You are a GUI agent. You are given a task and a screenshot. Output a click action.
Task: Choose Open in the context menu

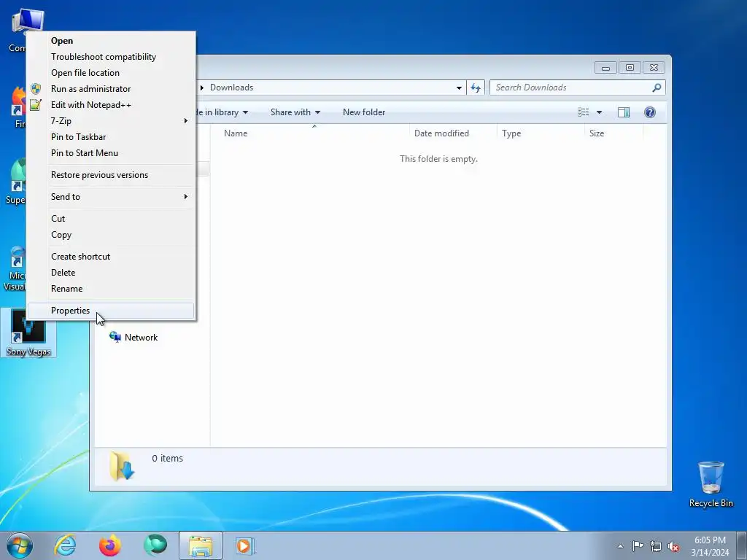tap(111, 41)
